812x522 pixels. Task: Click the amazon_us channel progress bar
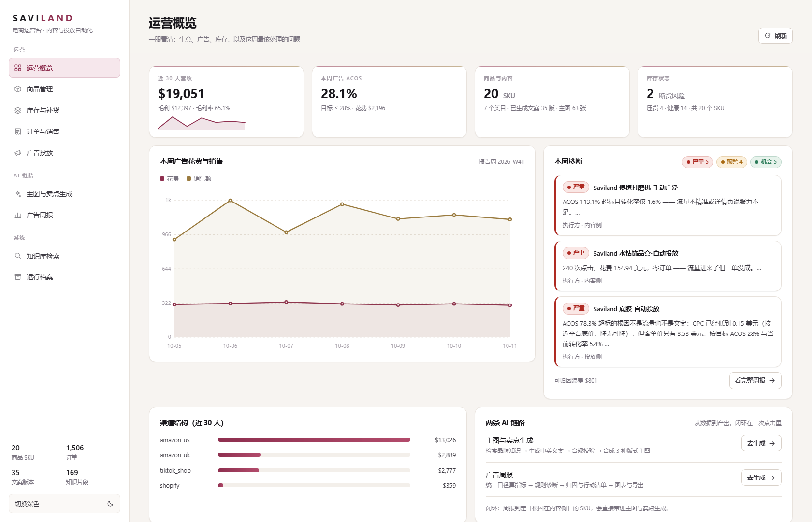314,440
